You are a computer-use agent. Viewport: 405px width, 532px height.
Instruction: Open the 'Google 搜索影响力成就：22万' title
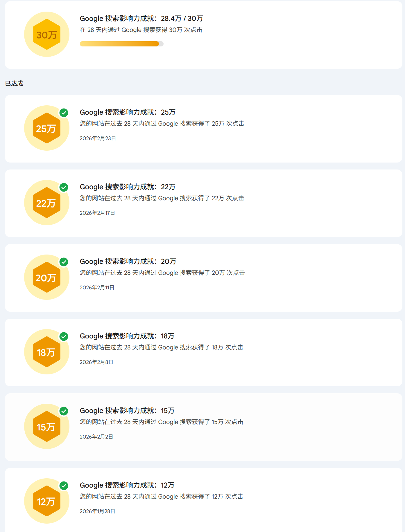pos(128,187)
